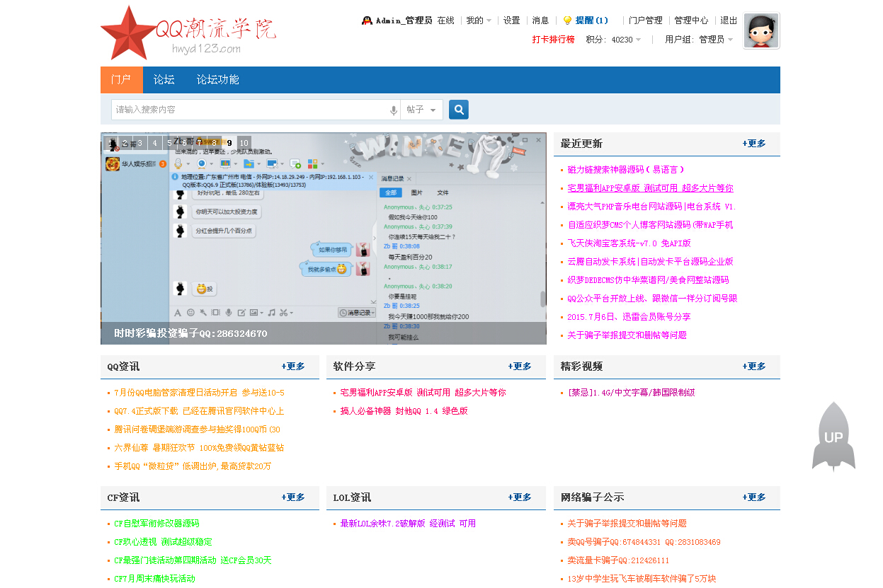Viewport: 883px width, 588px height.
Task: Open 7月份QQ电脑管家清理日活动开启 link
Action: 199,393
